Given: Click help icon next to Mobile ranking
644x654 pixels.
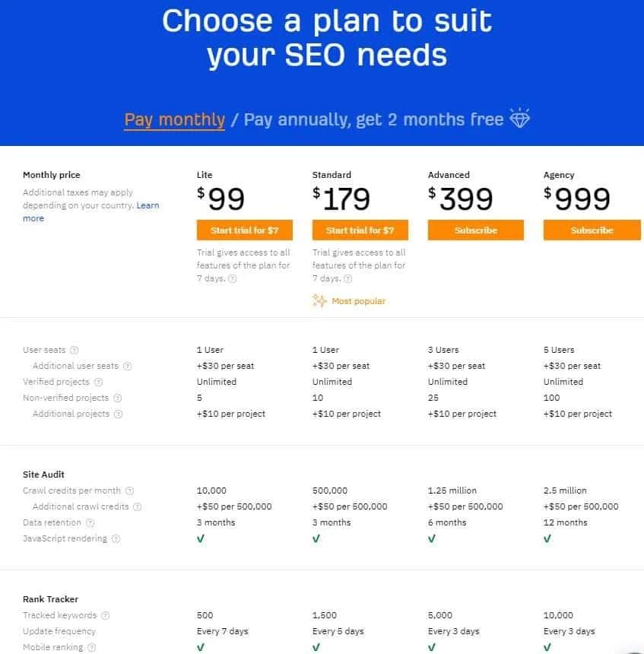Looking at the screenshot, I should click(x=91, y=647).
